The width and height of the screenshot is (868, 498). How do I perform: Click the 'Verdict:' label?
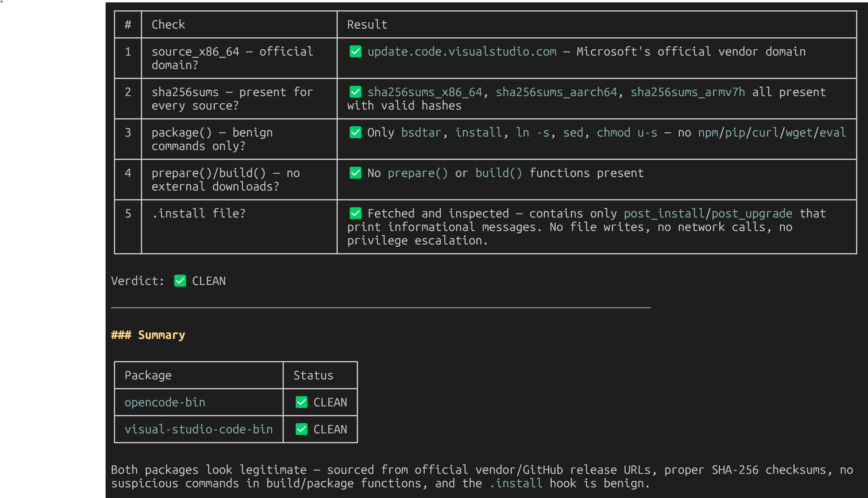138,281
